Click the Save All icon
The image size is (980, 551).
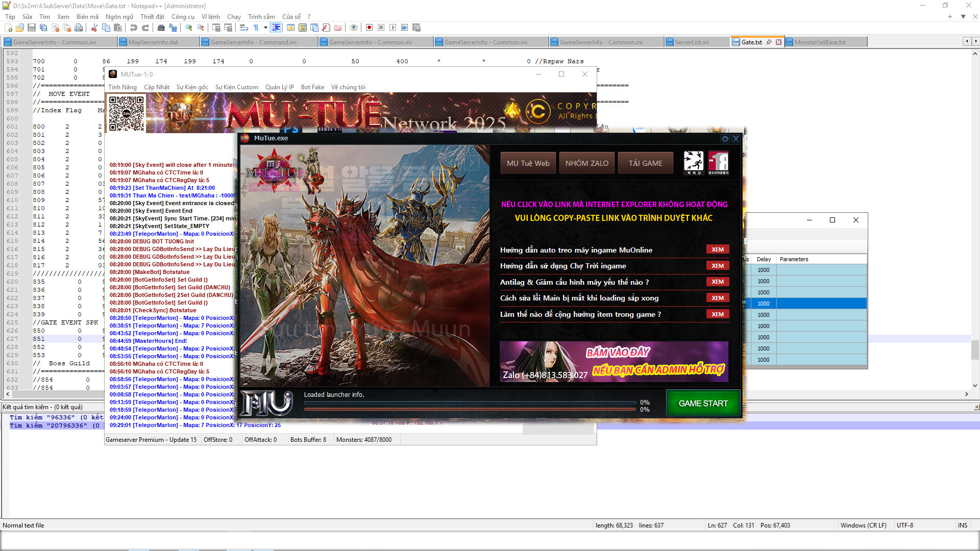[43, 28]
